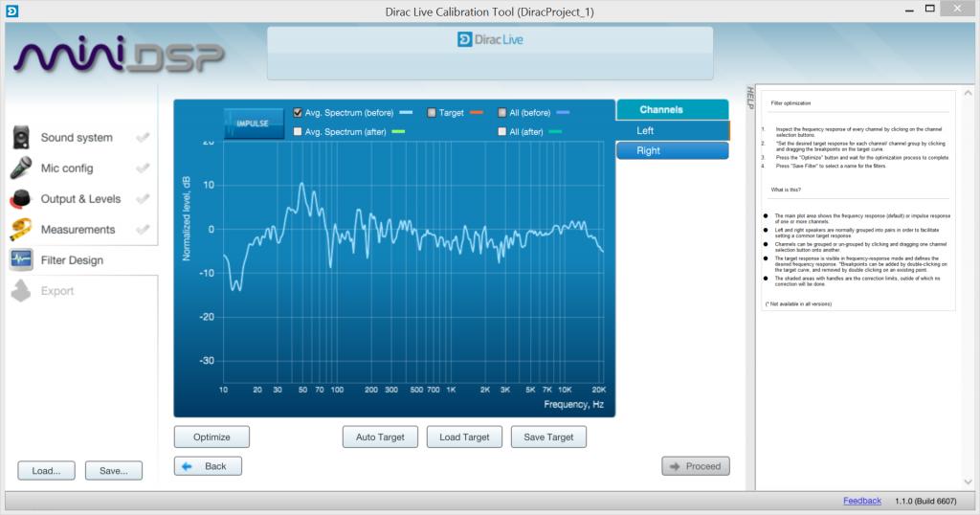Open Measurements step
Viewport: 980px width, 515px height.
[80, 230]
